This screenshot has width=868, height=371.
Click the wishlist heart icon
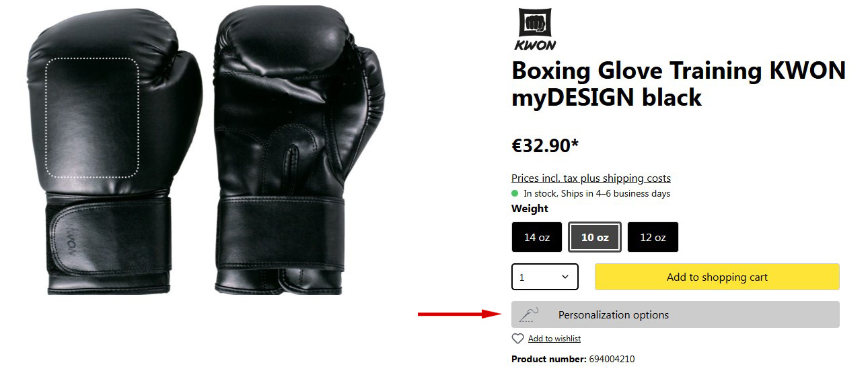click(x=517, y=339)
